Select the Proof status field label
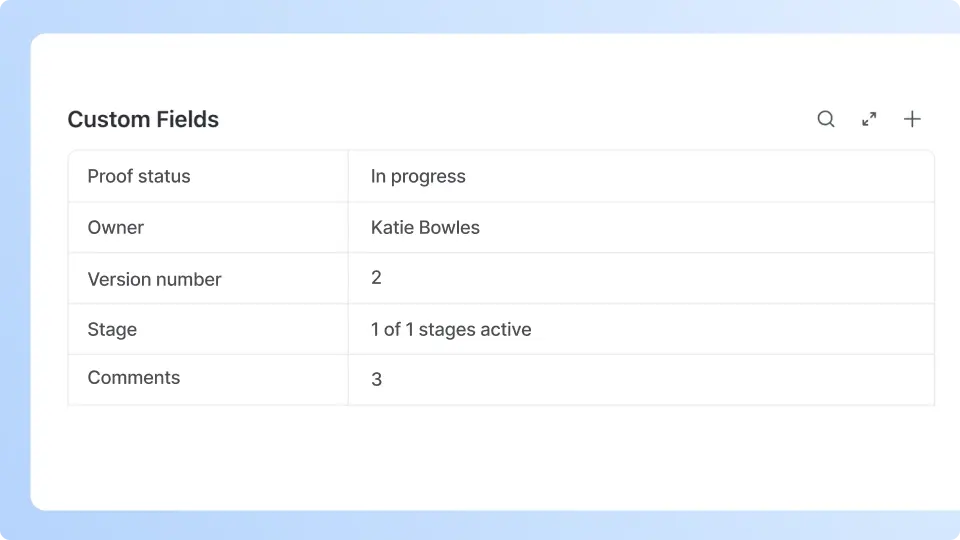 tap(139, 176)
